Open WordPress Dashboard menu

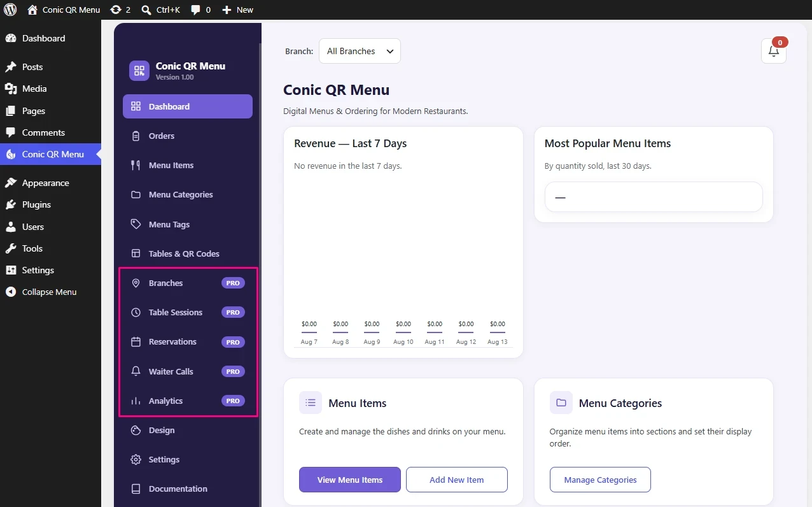point(51,38)
